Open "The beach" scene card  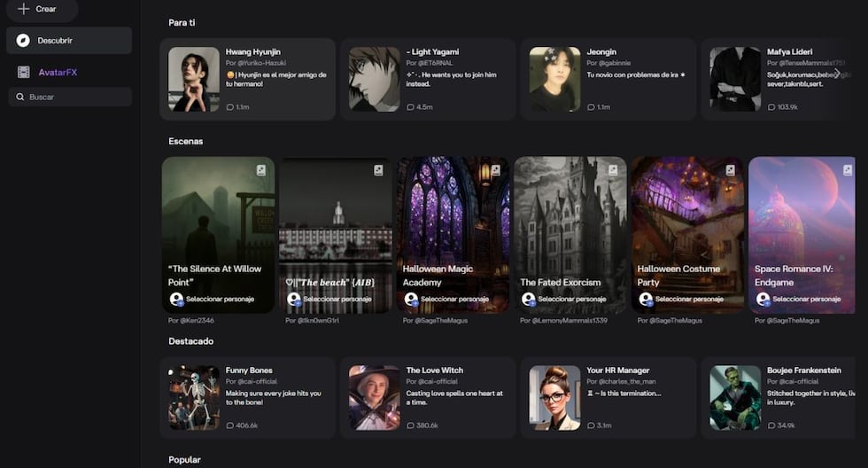[x=336, y=235]
